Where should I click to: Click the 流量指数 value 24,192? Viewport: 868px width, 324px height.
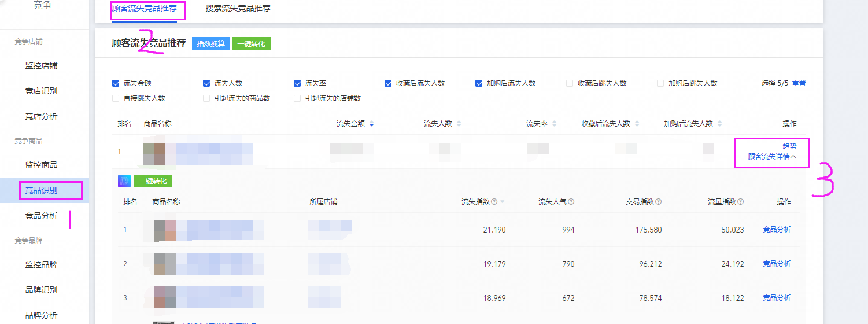[x=733, y=264]
